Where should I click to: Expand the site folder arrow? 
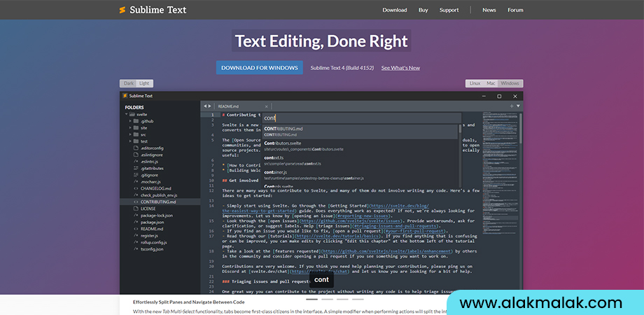click(131, 127)
